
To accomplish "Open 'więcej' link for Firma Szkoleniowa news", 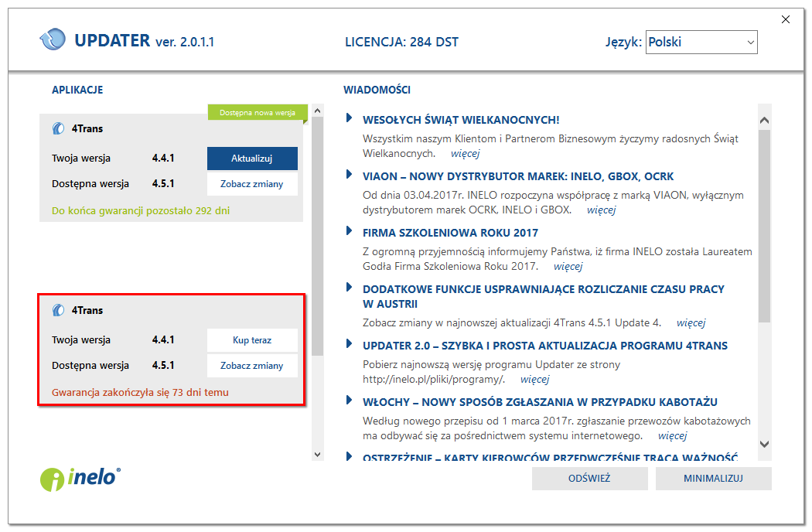I will tap(568, 266).
